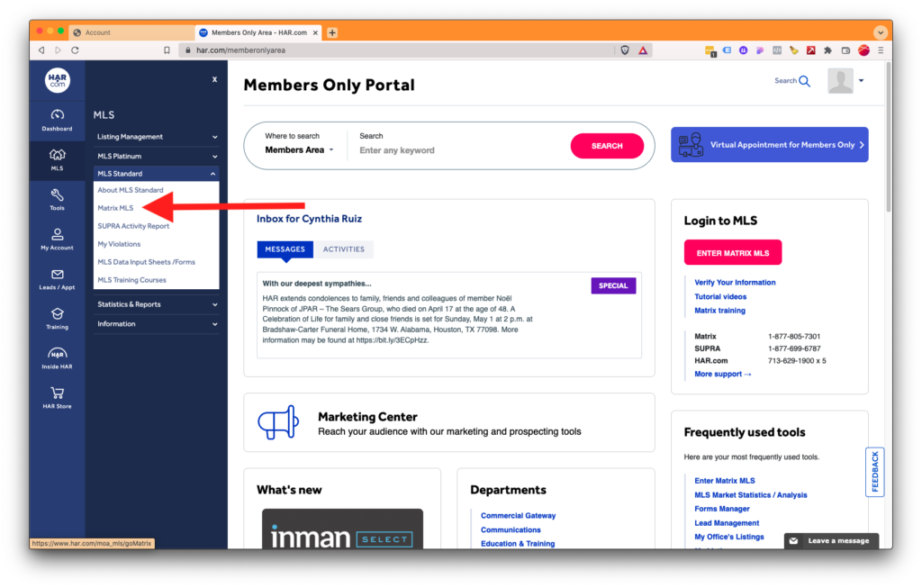Open Tutorial videos link

coord(720,296)
